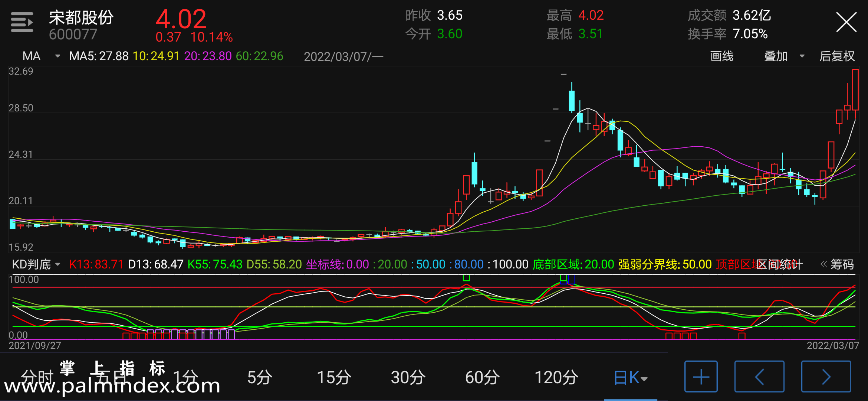This screenshot has height=401, width=868.
Task: Go to previous with left arrow button
Action: click(x=759, y=376)
